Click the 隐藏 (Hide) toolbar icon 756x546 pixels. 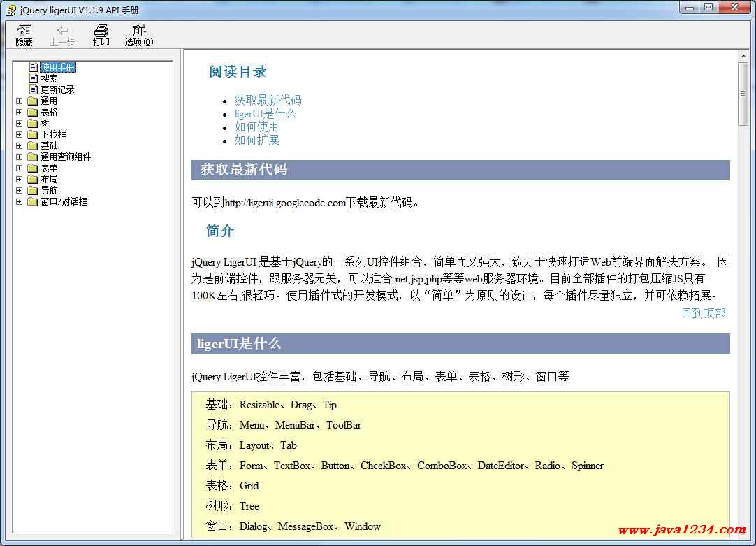point(24,31)
